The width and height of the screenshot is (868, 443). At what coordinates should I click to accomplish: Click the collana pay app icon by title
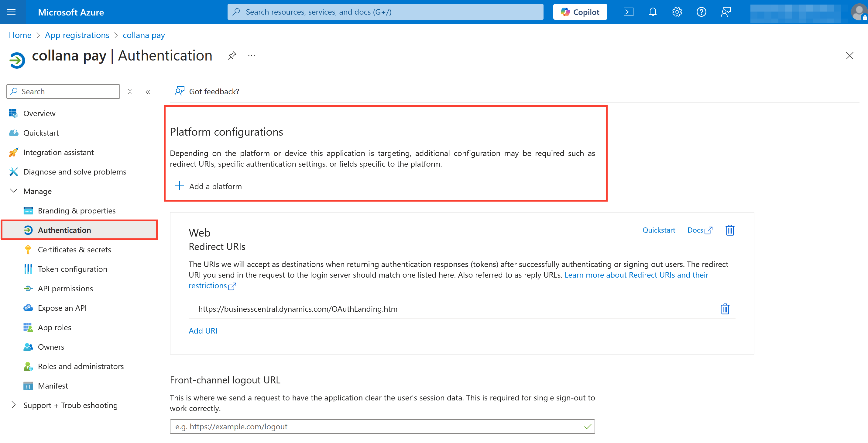pos(18,60)
